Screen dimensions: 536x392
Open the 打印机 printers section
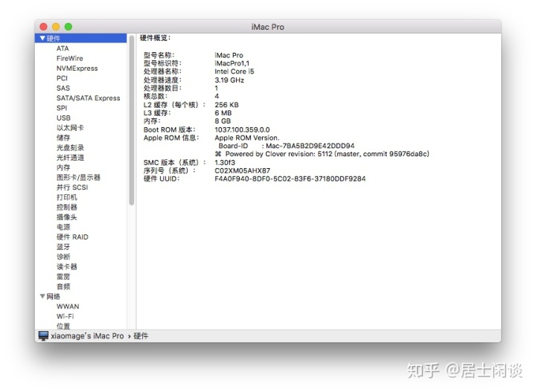67,197
